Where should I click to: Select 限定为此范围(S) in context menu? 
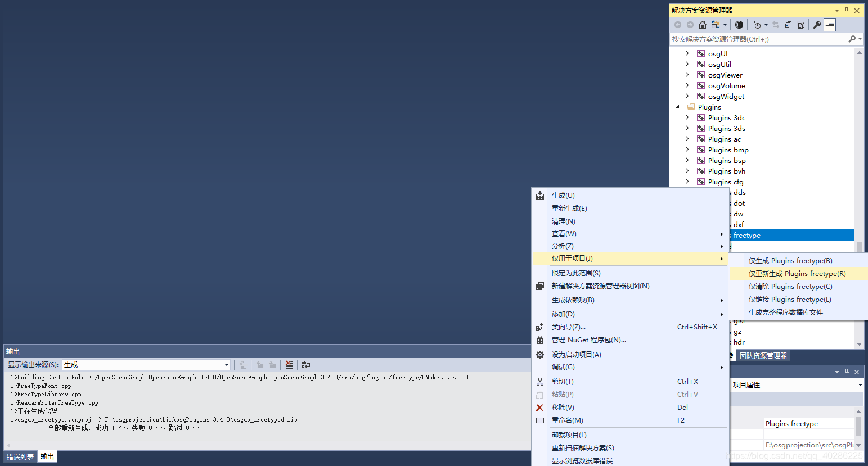point(629,273)
